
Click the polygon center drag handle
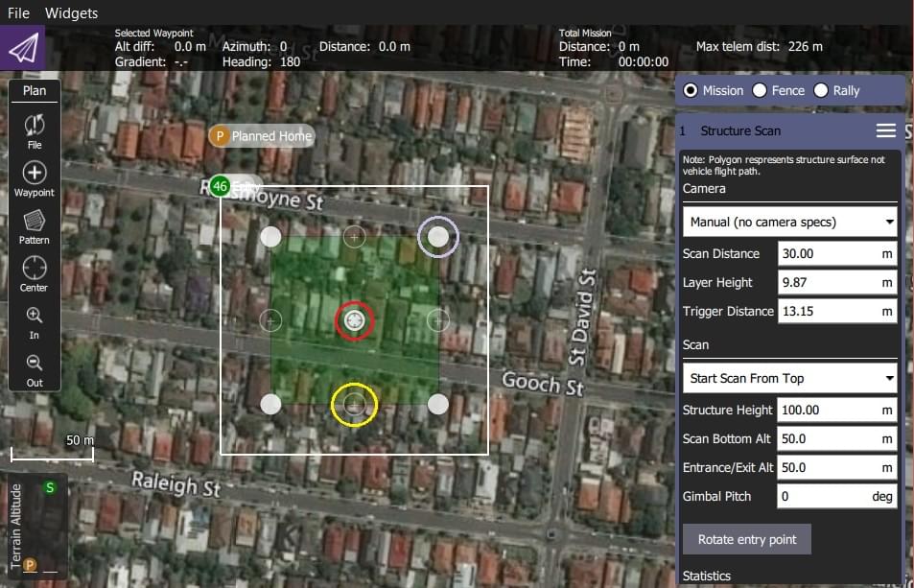354,319
